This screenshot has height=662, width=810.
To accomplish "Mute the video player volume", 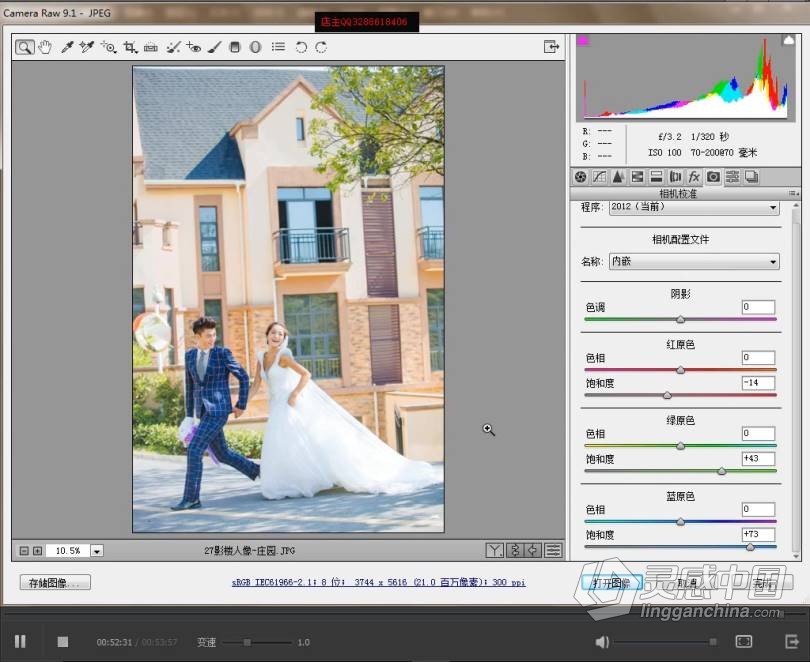I will coord(601,642).
